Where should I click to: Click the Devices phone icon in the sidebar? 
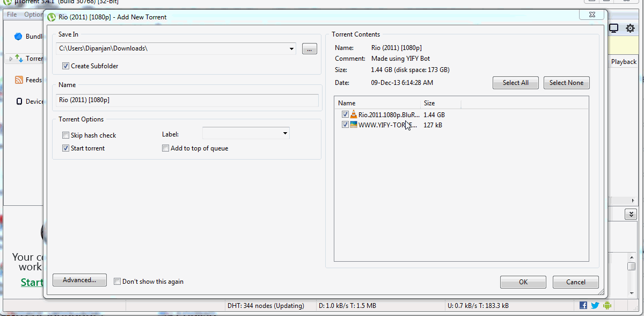click(19, 101)
